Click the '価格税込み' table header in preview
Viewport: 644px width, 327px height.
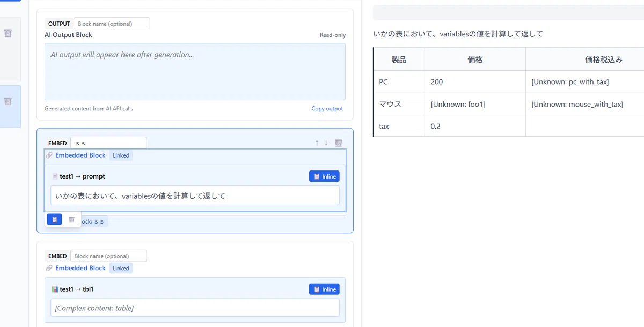tap(604, 60)
